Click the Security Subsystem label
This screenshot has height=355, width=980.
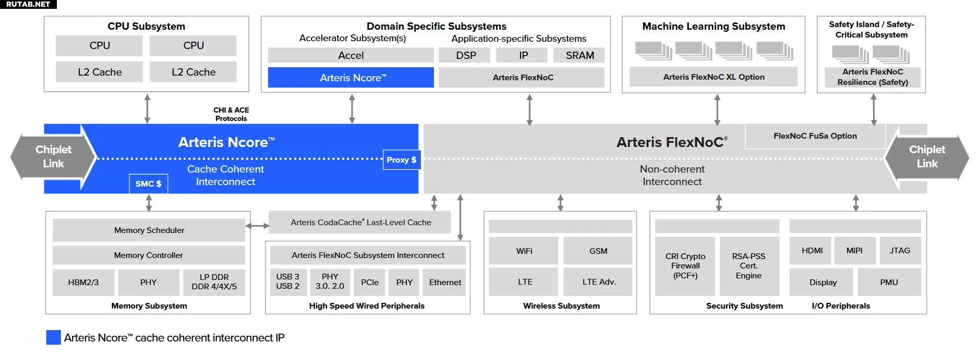point(744,306)
